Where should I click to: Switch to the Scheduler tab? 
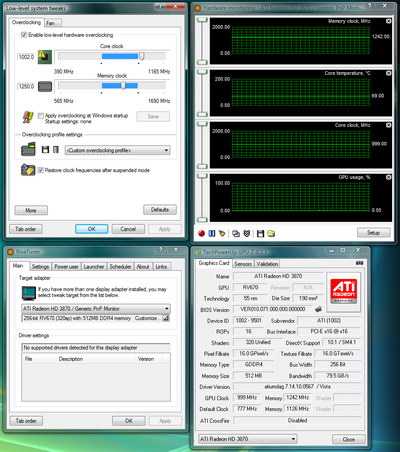click(120, 267)
